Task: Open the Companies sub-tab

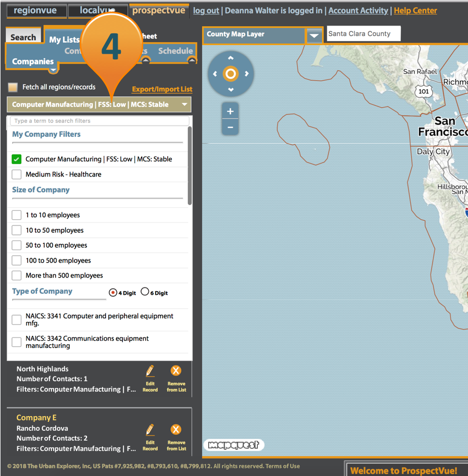Action: pyautogui.click(x=33, y=61)
